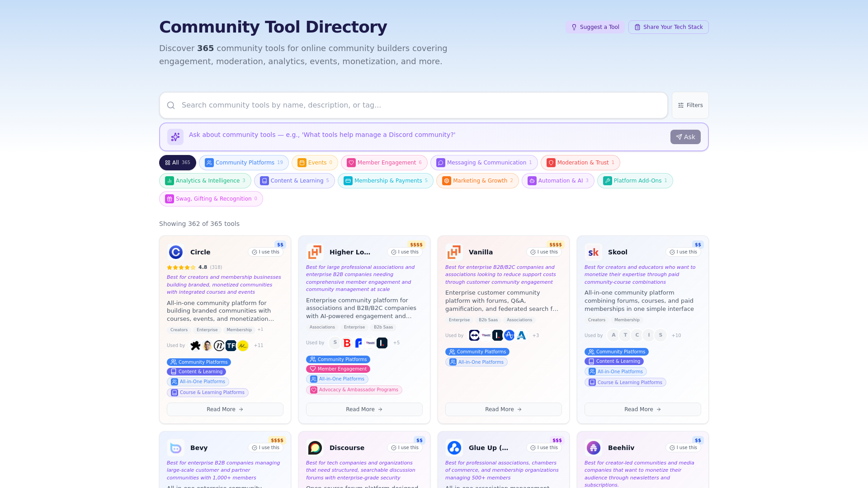Viewport: 868px width, 488px height.
Task: Click the Ask button
Action: pos(685,137)
